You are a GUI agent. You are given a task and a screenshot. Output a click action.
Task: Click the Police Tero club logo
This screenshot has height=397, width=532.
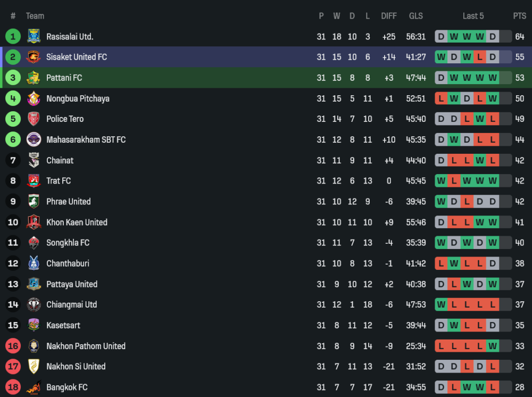click(x=34, y=119)
